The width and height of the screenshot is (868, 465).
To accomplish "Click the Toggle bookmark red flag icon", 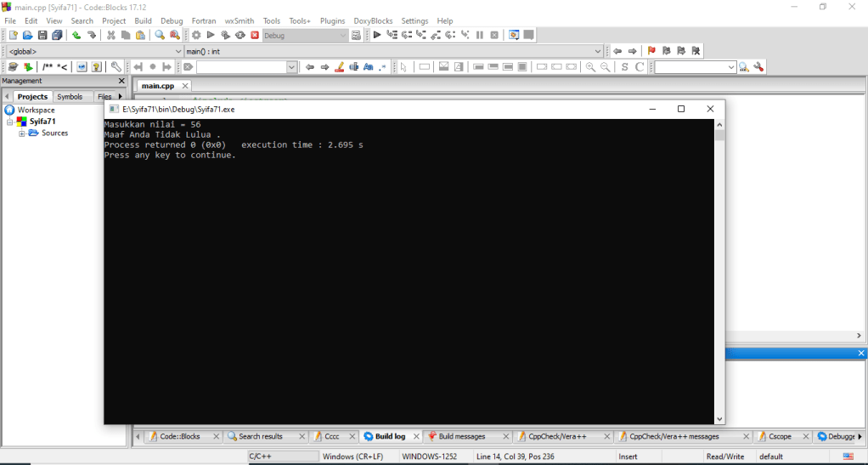I will click(651, 51).
